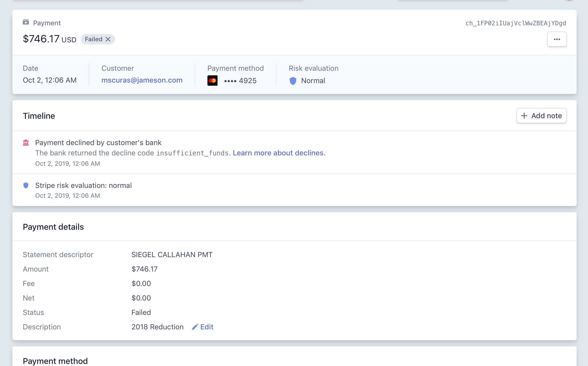The width and height of the screenshot is (588, 366).
Task: Click the blue Risk evaluation shield icon
Action: click(x=293, y=81)
